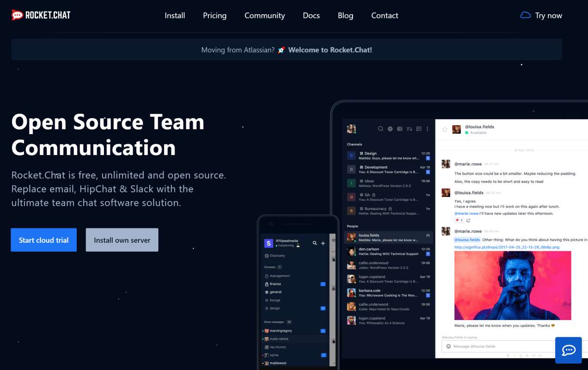Open the three-dot menu in sidebar header
The width and height of the screenshot is (588, 370).
(x=428, y=129)
